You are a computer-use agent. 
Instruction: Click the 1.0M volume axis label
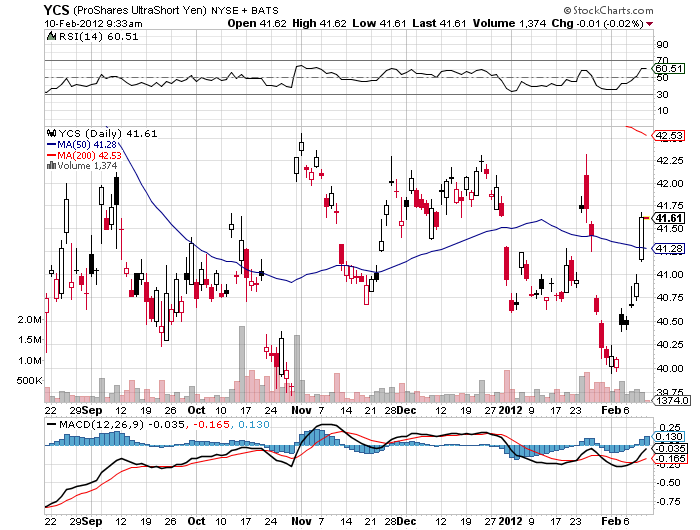(x=30, y=360)
